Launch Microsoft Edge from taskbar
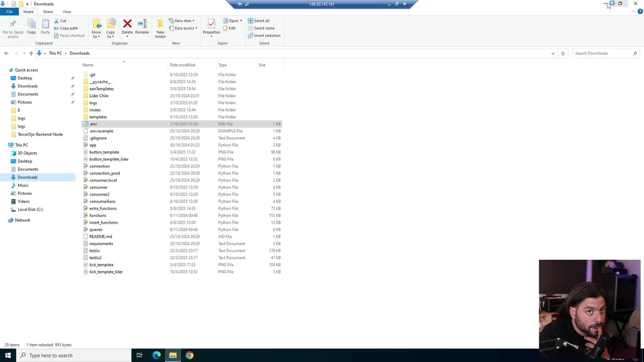Image resolution: width=644 pixels, height=362 pixels. coord(156,355)
